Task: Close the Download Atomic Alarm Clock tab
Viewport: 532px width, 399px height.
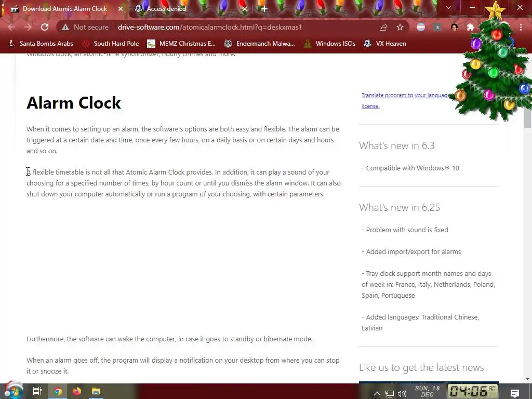Action: tap(121, 9)
